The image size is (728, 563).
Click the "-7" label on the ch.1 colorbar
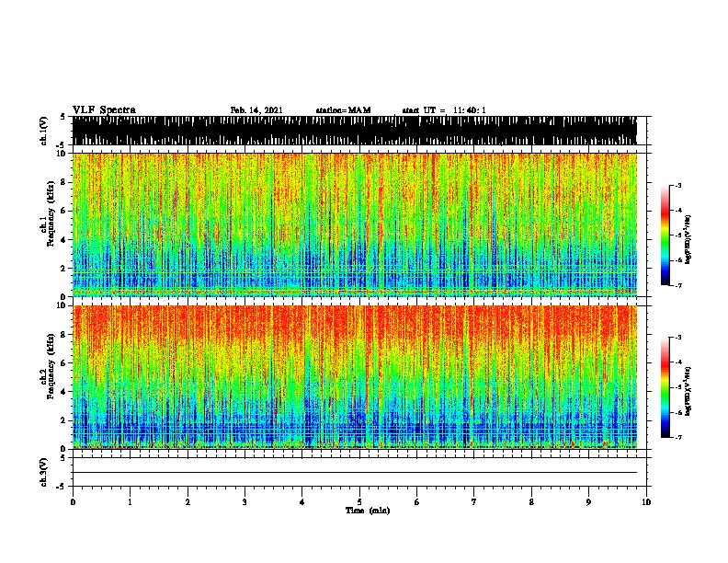(x=677, y=285)
